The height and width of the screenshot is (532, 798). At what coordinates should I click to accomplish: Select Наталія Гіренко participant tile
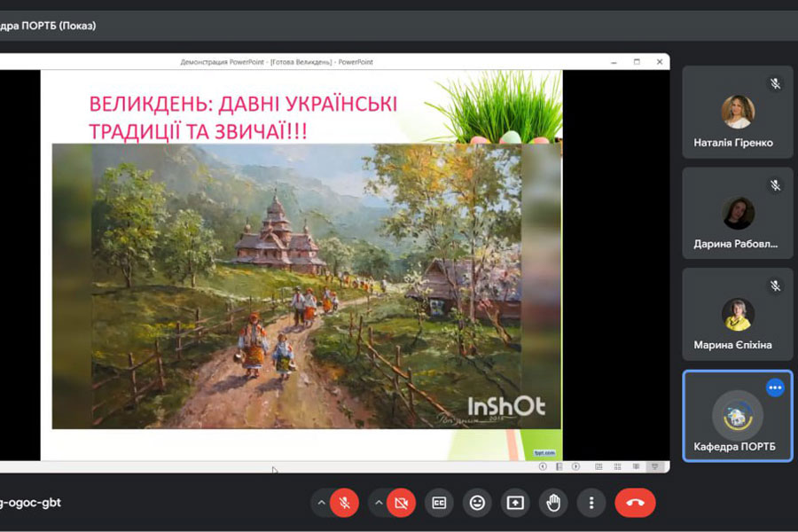738,112
